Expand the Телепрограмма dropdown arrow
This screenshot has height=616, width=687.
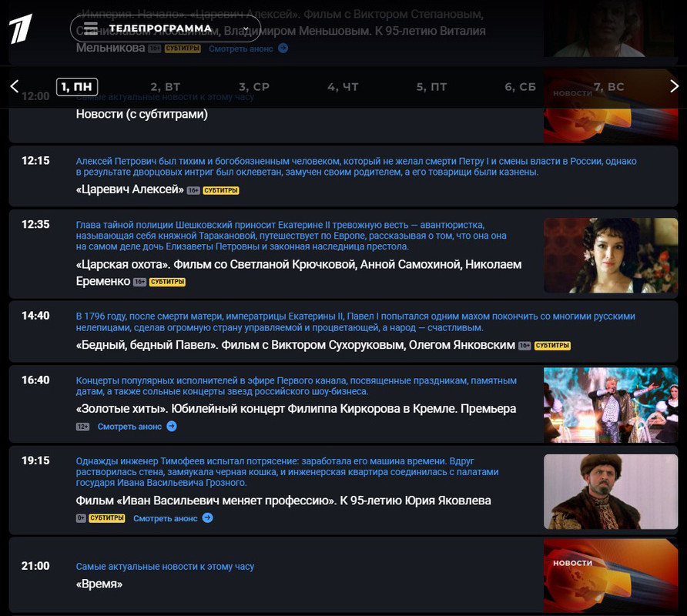(246, 28)
